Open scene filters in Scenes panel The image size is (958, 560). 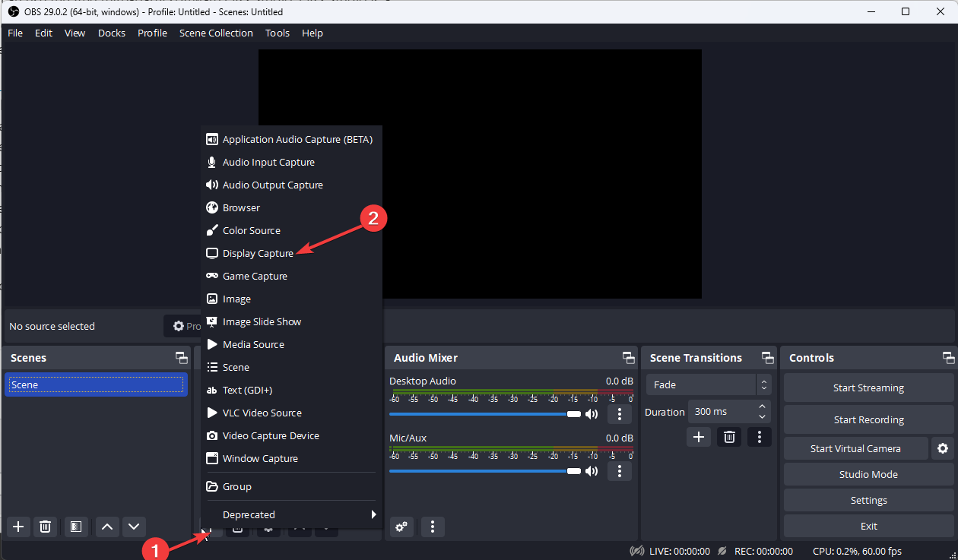point(76,526)
